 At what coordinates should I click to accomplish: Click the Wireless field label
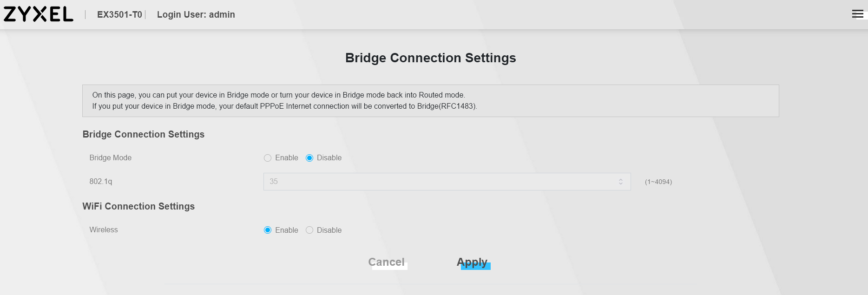point(103,230)
